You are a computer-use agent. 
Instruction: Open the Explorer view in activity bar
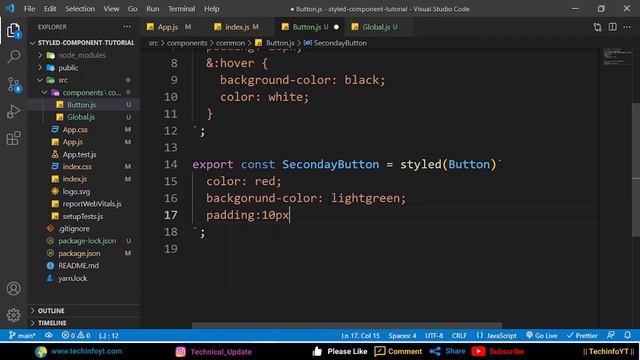[x=13, y=31]
